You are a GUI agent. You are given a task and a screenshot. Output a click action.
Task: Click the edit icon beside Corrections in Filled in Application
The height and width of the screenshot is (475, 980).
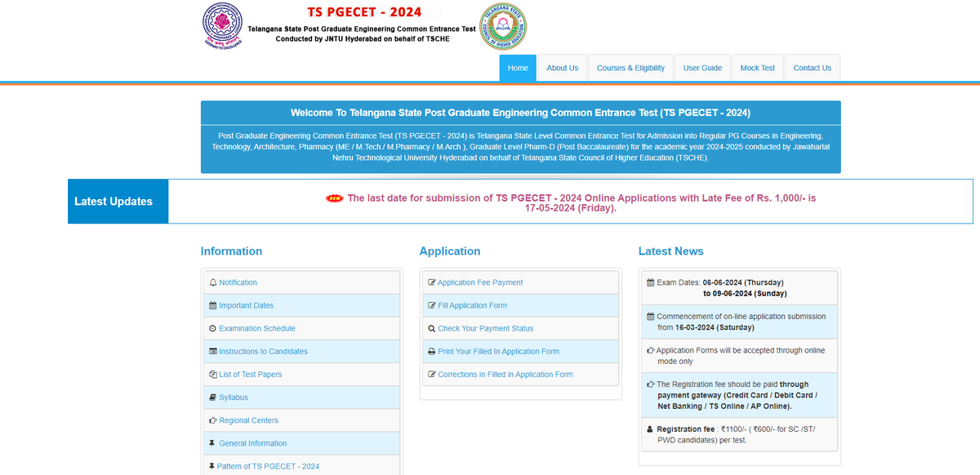(432, 375)
